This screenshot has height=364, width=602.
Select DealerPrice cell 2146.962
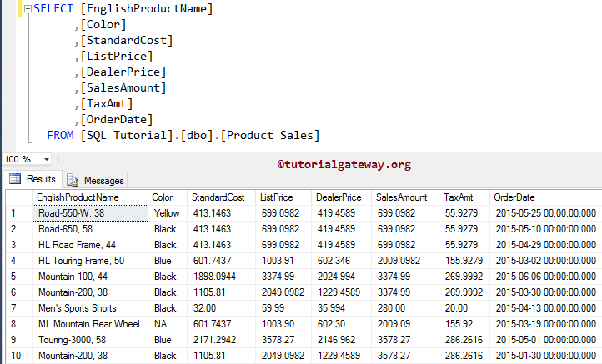tap(341, 340)
